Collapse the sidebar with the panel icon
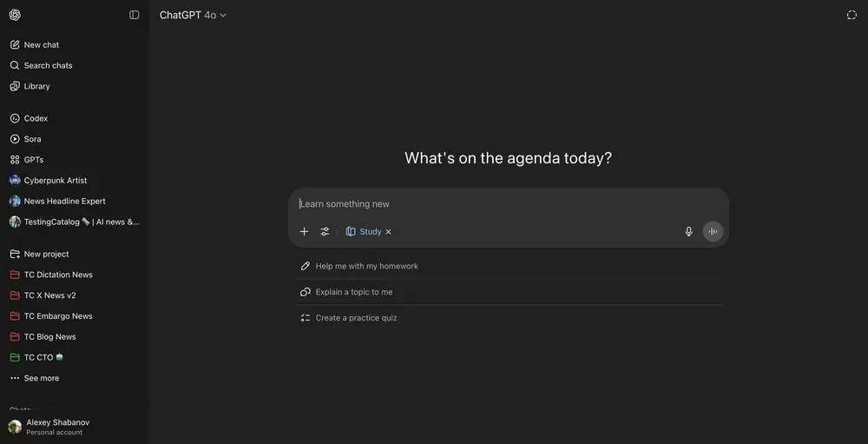Viewport: 868px width, 444px height. [134, 15]
